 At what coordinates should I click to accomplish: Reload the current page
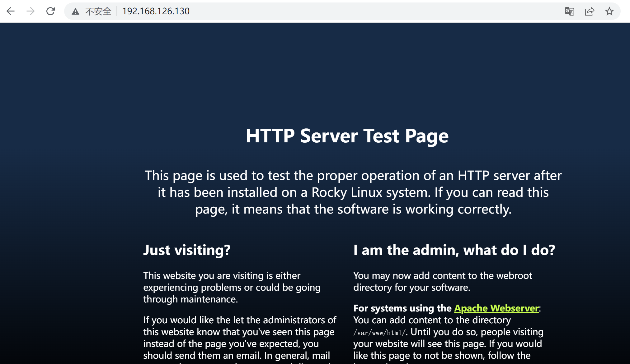click(50, 12)
